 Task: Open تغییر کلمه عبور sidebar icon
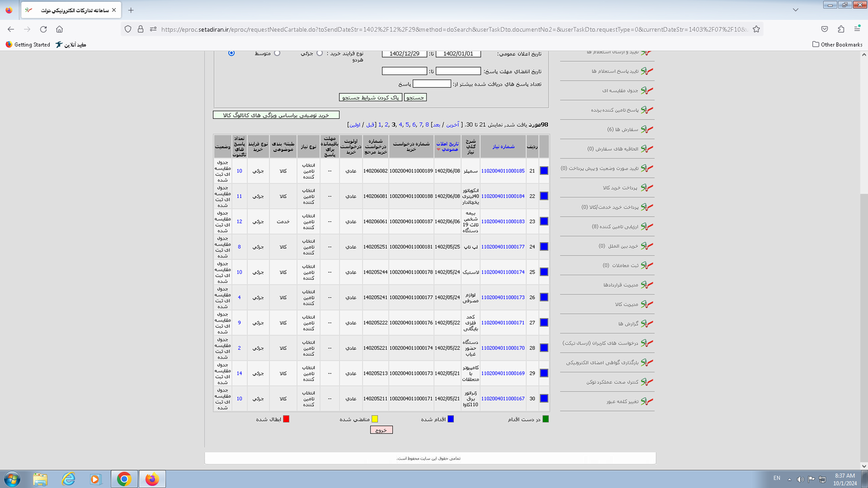pos(647,401)
